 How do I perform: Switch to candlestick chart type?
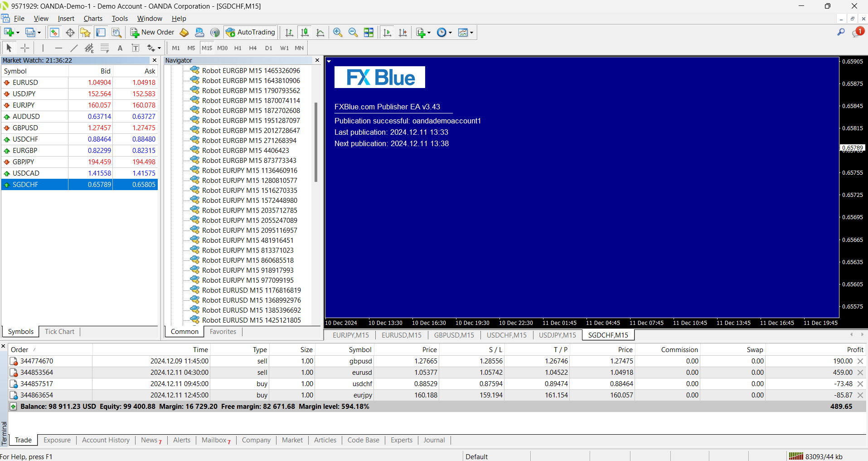[305, 32]
